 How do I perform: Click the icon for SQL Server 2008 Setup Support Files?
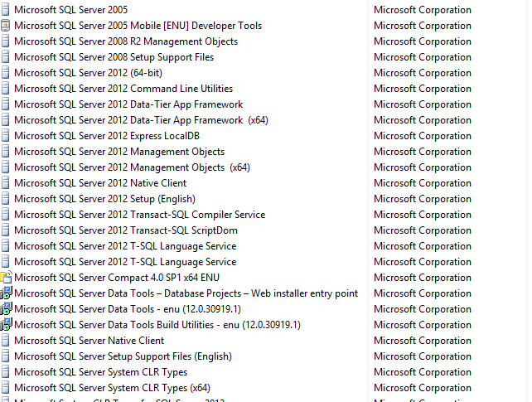coord(6,57)
